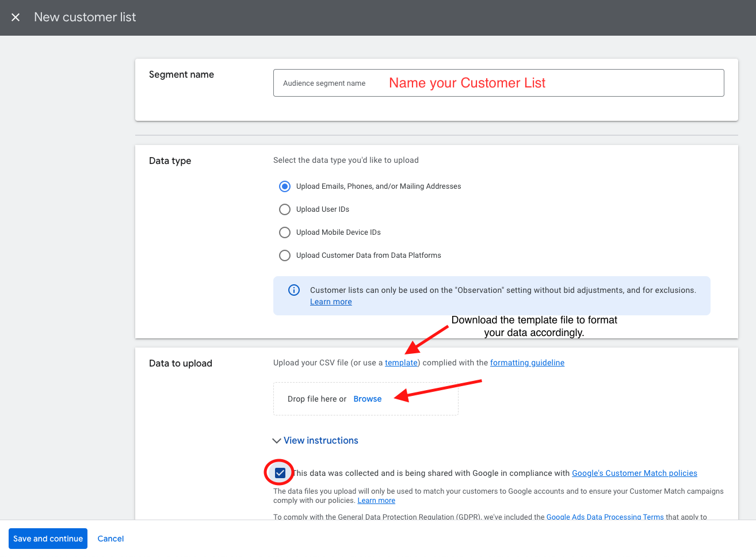
Task: Select Upload Customer Data from Data Platforms
Action: point(285,255)
